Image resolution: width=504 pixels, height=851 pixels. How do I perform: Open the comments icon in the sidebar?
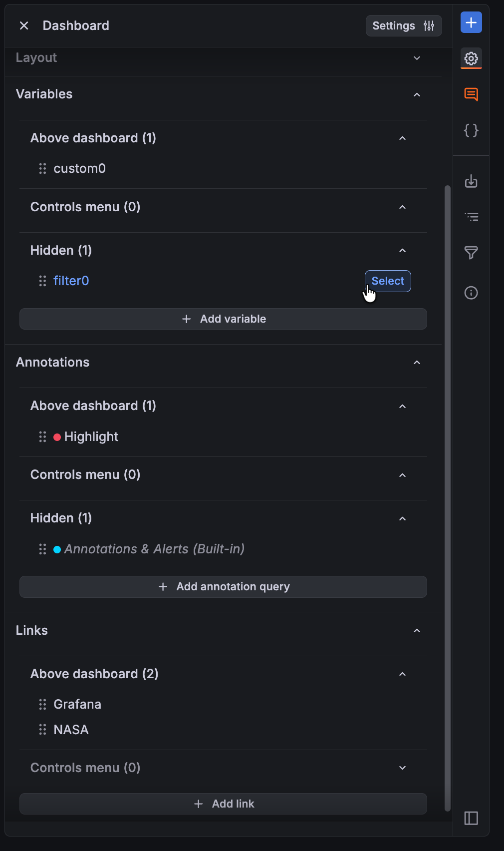pyautogui.click(x=471, y=94)
